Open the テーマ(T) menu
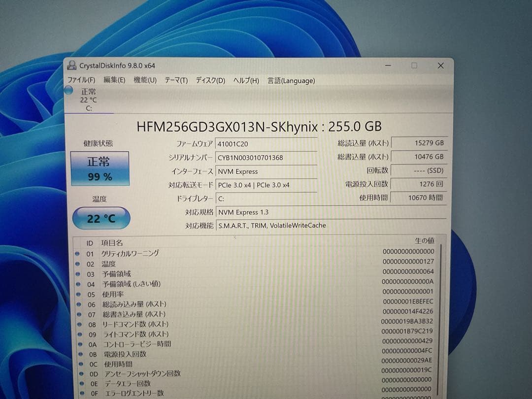Screen dimensions: 532x399 pyautogui.click(x=176, y=80)
